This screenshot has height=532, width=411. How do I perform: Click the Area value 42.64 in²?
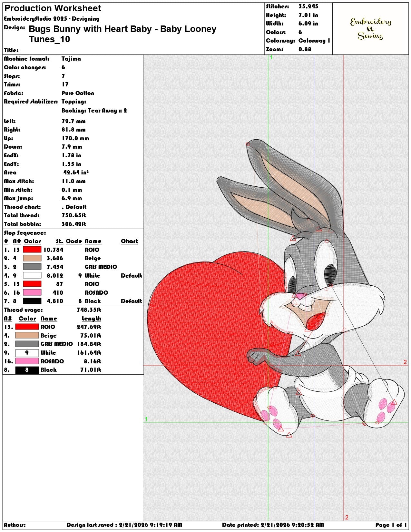[x=76, y=172]
